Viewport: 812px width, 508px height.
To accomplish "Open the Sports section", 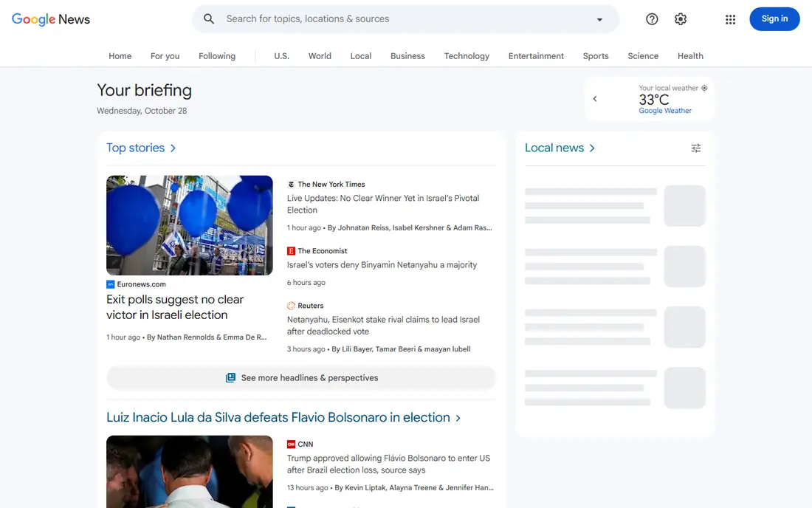I will coord(596,56).
